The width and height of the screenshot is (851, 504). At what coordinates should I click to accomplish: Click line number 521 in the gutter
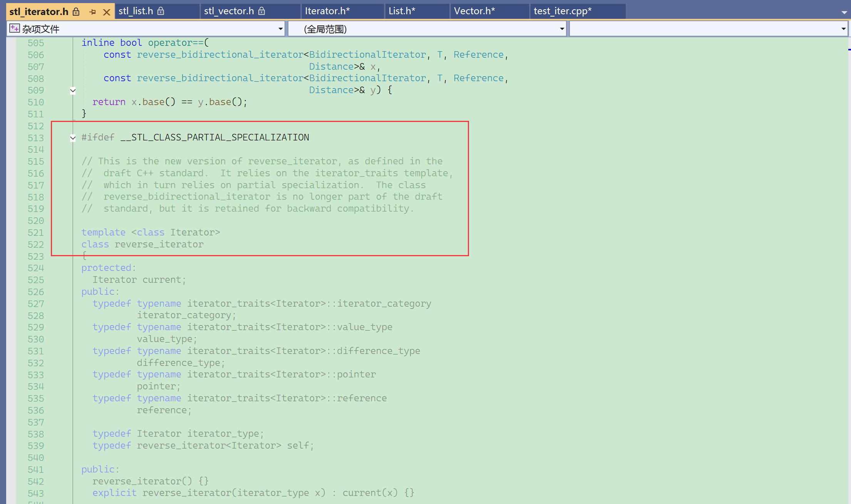pyautogui.click(x=36, y=233)
